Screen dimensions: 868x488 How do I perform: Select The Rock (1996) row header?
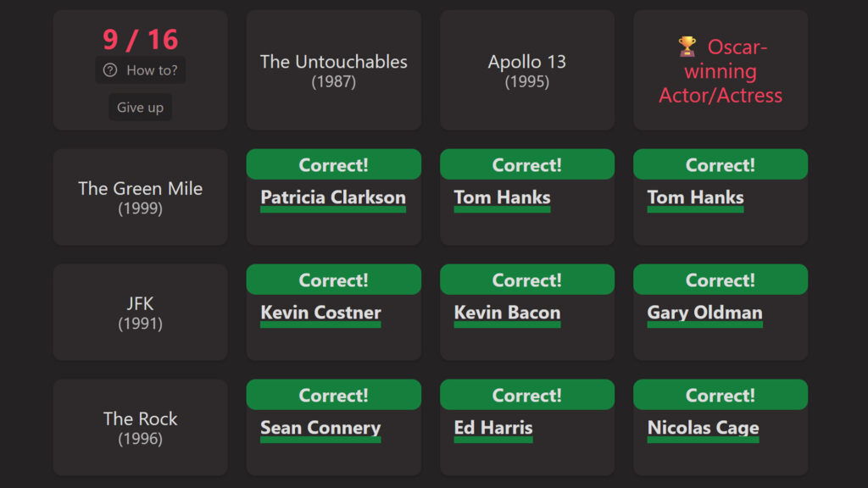140,428
